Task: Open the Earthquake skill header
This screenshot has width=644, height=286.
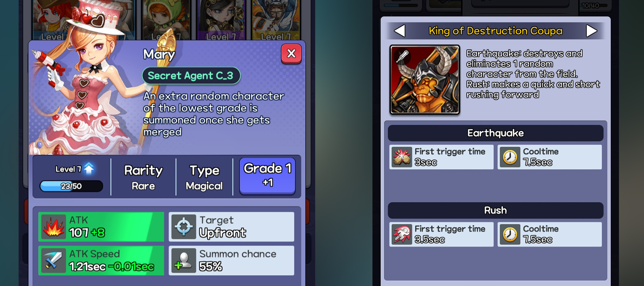Action: [x=496, y=133]
